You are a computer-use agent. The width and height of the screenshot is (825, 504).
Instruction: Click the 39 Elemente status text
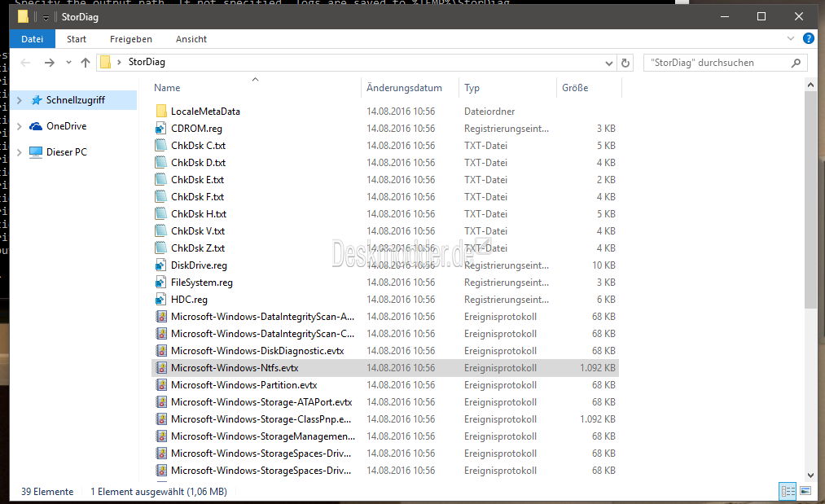47,491
